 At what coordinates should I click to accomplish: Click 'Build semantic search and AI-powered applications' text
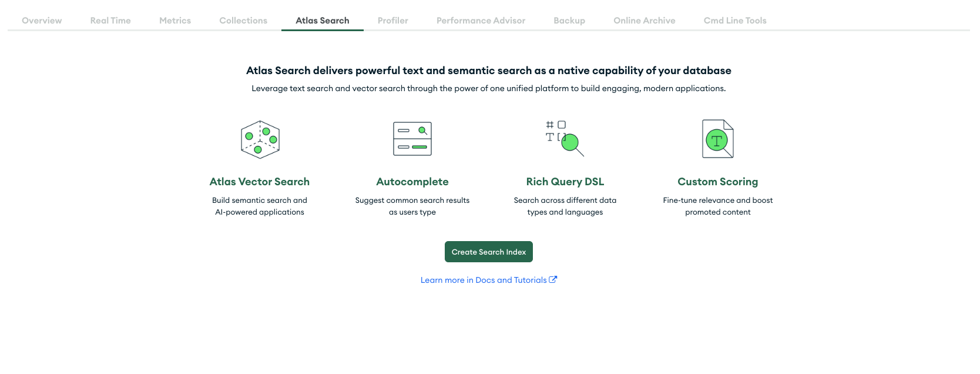260,206
